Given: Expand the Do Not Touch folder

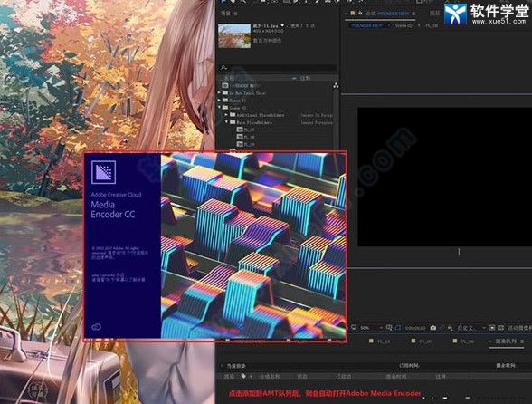Looking at the screenshot, I should click(220, 92).
